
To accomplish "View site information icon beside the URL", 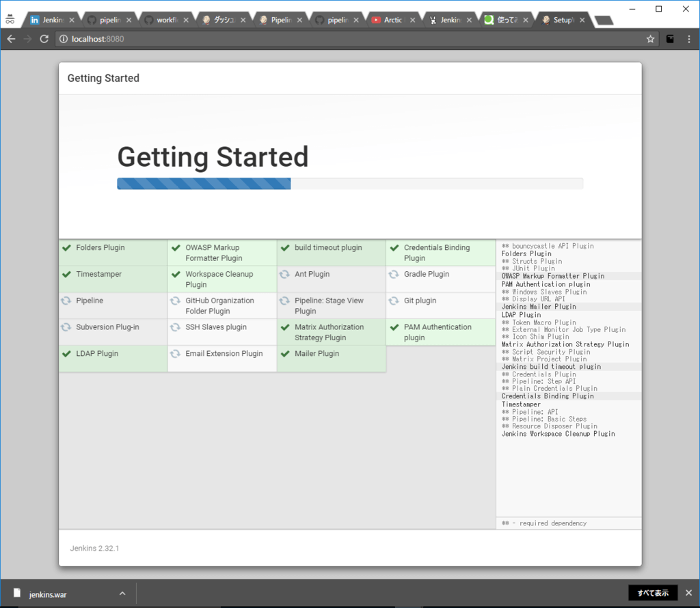I will [64, 39].
